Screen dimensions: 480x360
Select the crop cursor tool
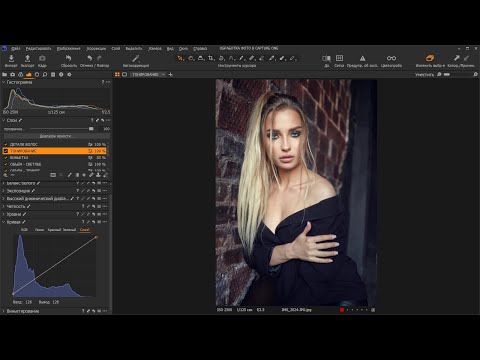211,58
